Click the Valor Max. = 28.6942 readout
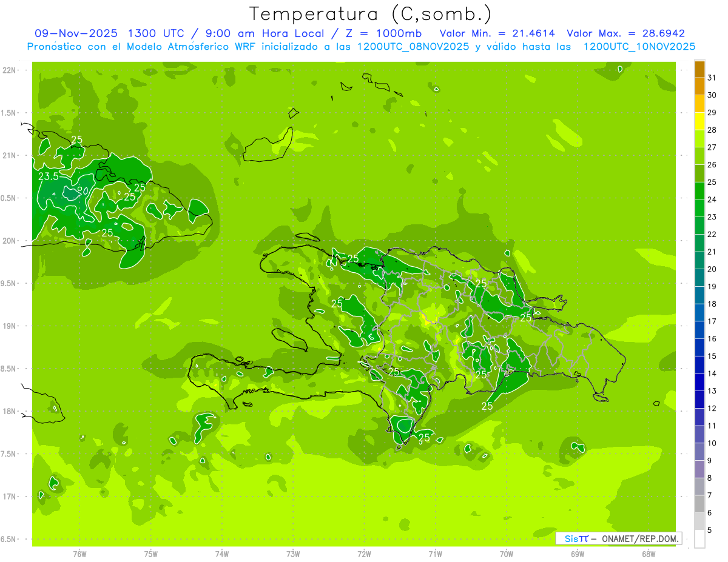Screen dimensions: 728x562 (x=625, y=33)
